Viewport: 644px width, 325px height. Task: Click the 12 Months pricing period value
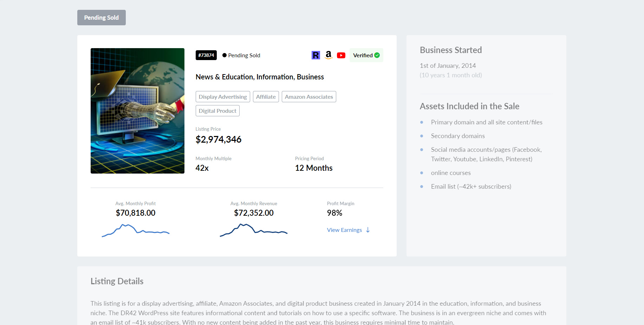coord(314,168)
